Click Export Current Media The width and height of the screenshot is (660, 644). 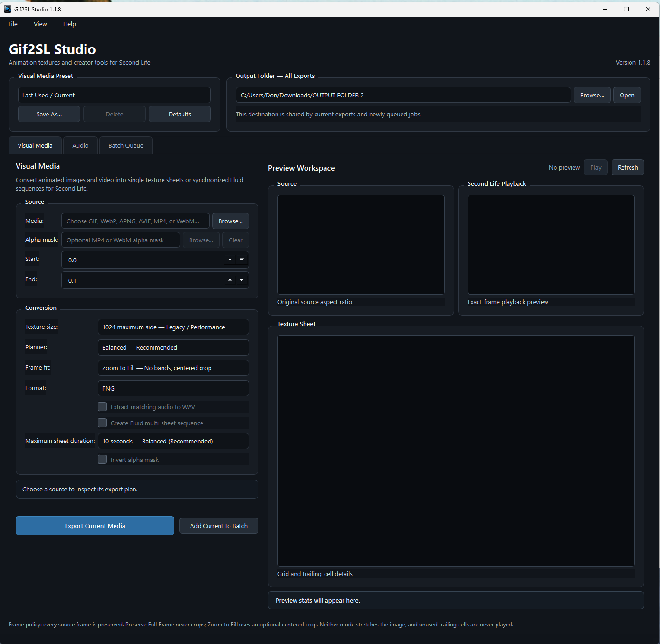(x=95, y=526)
